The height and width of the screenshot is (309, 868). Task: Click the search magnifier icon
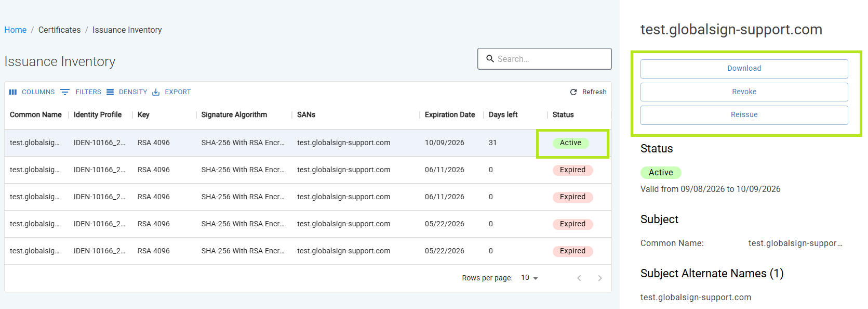pyautogui.click(x=490, y=59)
